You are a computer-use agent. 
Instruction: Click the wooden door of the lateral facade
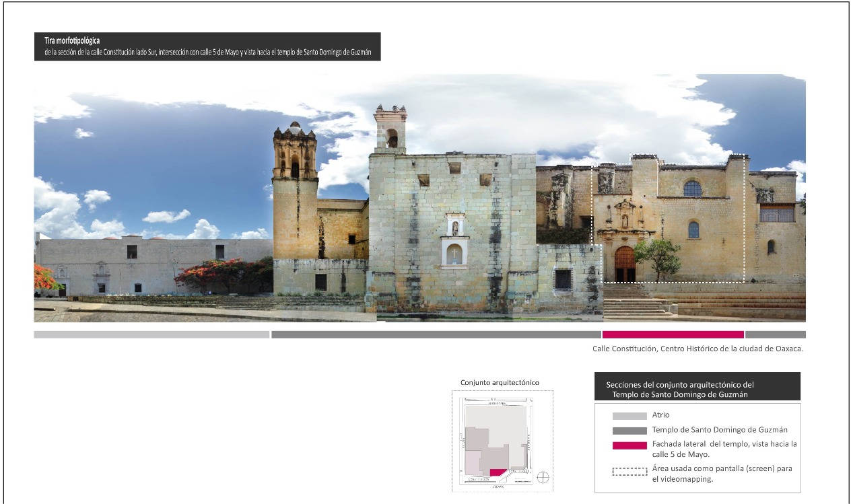(x=624, y=264)
